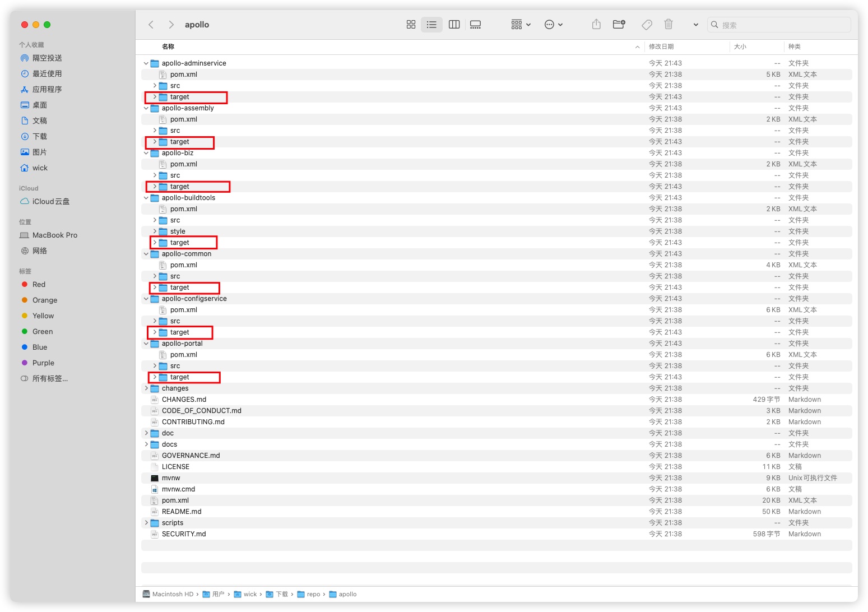The width and height of the screenshot is (868, 612).
Task: Sort by 名称 column header
Action: coord(168,47)
